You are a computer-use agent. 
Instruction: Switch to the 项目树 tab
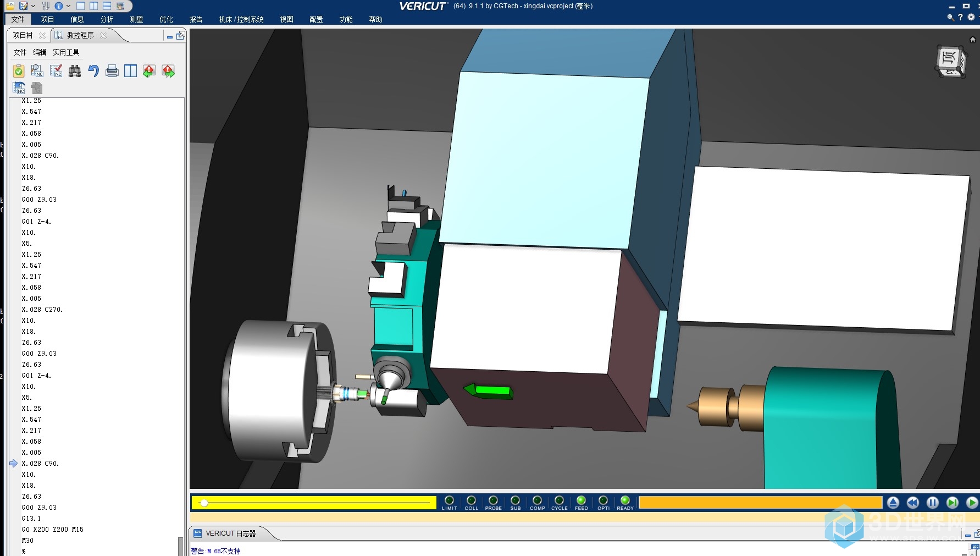(x=23, y=35)
